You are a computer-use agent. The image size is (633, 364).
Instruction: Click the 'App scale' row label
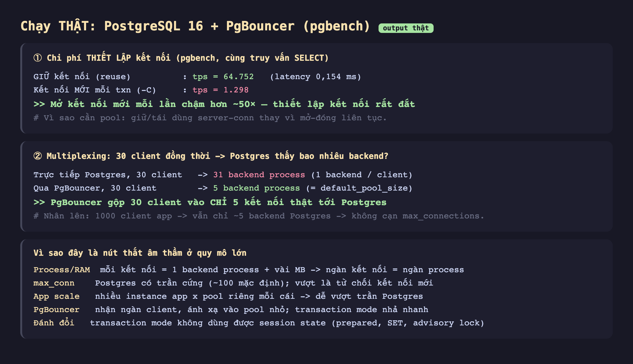[57, 297]
